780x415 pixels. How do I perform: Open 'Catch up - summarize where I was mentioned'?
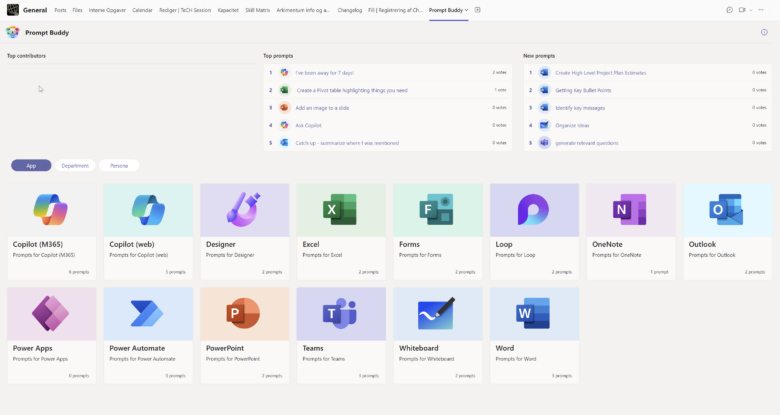[x=347, y=143]
